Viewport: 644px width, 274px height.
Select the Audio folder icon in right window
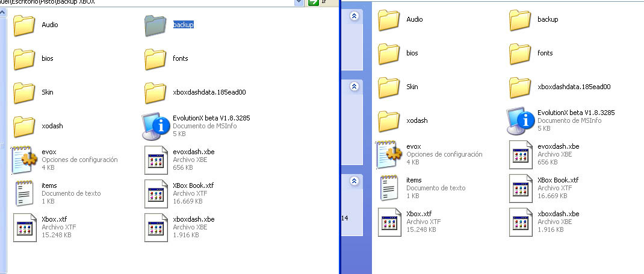pyautogui.click(x=389, y=19)
